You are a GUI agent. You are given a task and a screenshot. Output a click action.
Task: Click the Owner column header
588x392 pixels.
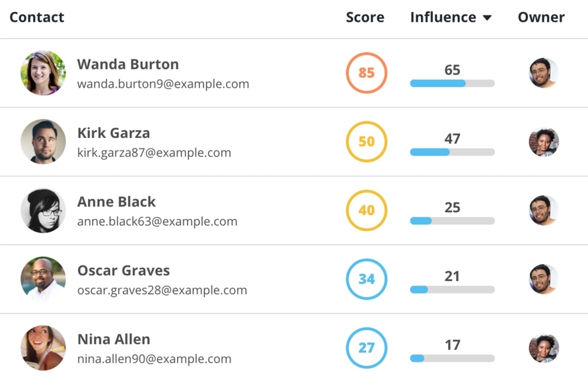click(x=541, y=17)
